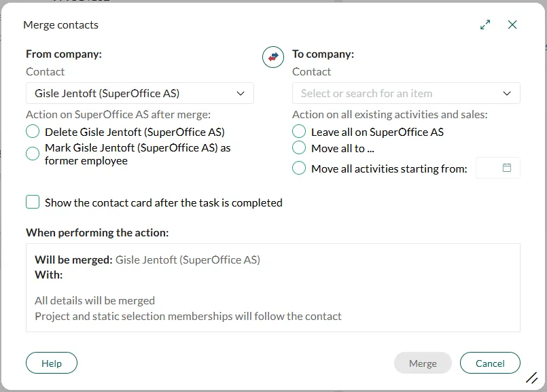This screenshot has height=392, width=547.
Task: Open the calendar date picker
Action: 506,168
